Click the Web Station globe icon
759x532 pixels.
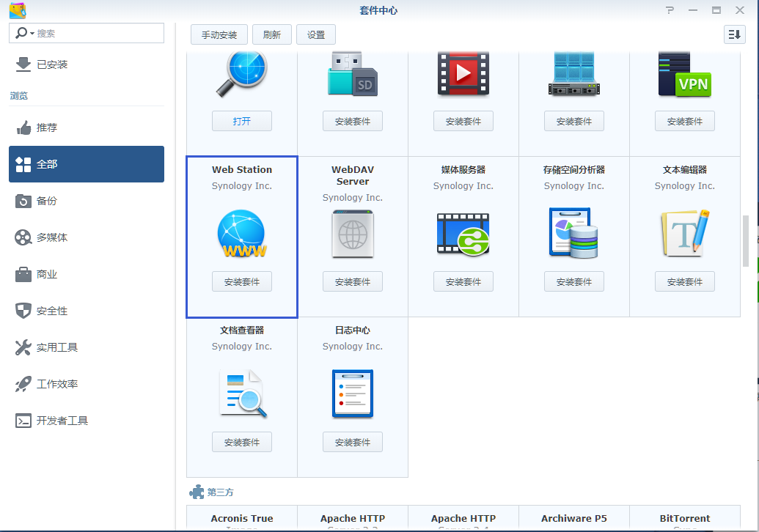point(241,234)
